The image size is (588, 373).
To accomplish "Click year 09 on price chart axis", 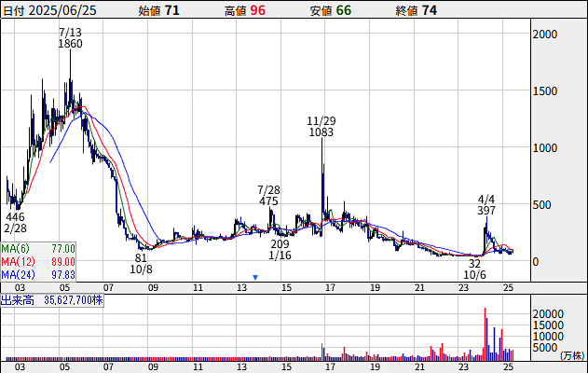I will pos(153,288).
